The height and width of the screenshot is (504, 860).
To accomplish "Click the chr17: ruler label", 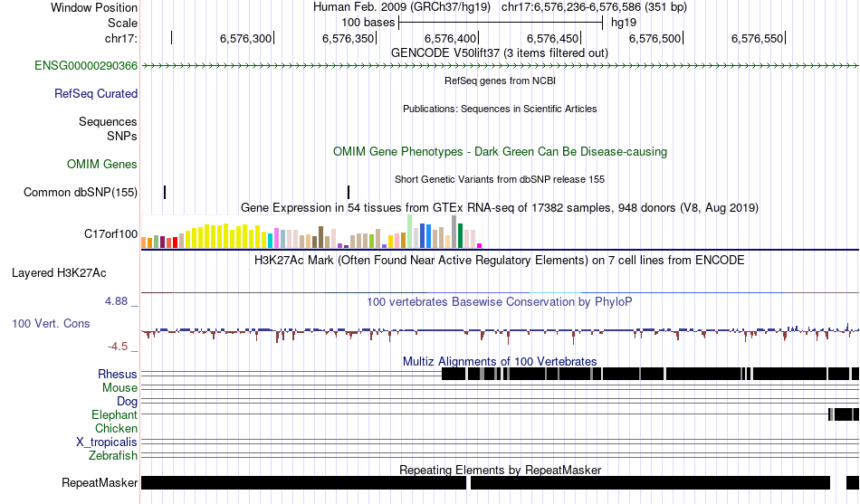I will pos(121,38).
